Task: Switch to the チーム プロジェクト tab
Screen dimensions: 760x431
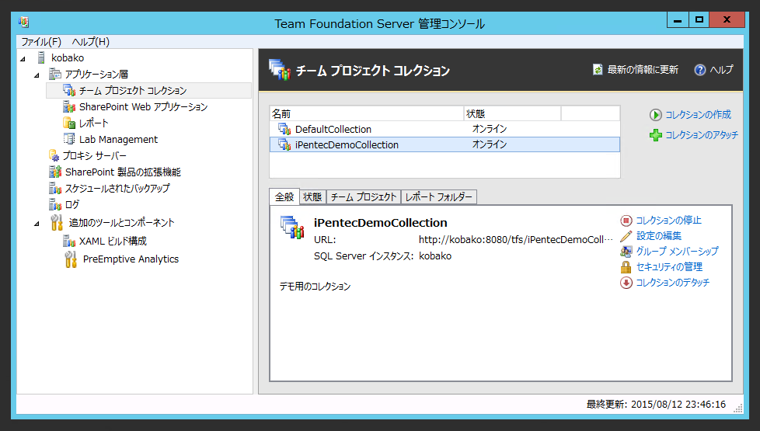Action: click(364, 197)
